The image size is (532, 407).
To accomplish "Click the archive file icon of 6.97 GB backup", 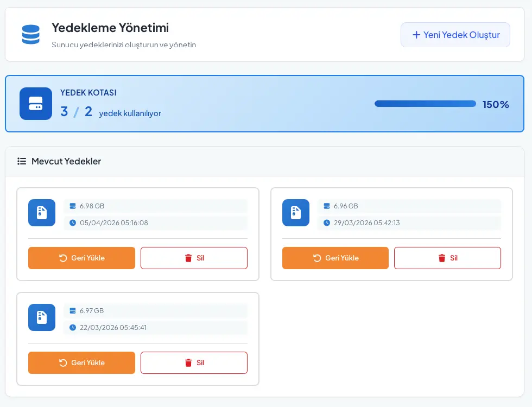I will [42, 317].
